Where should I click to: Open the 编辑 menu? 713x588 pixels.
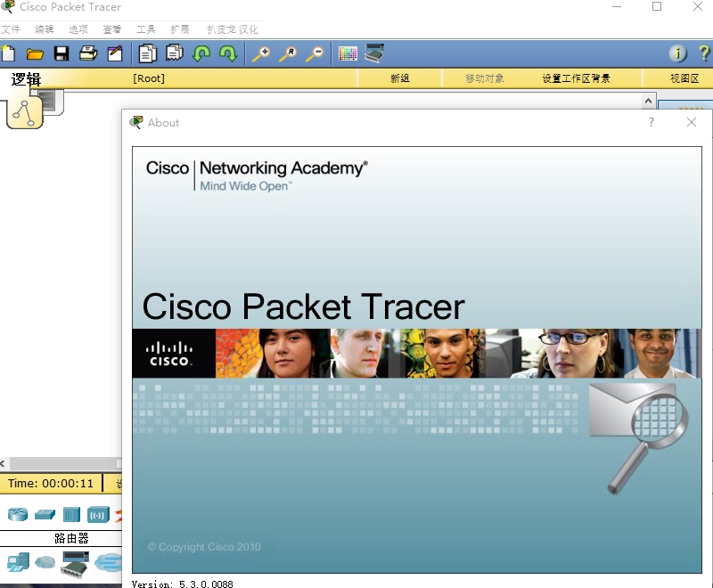(44, 29)
